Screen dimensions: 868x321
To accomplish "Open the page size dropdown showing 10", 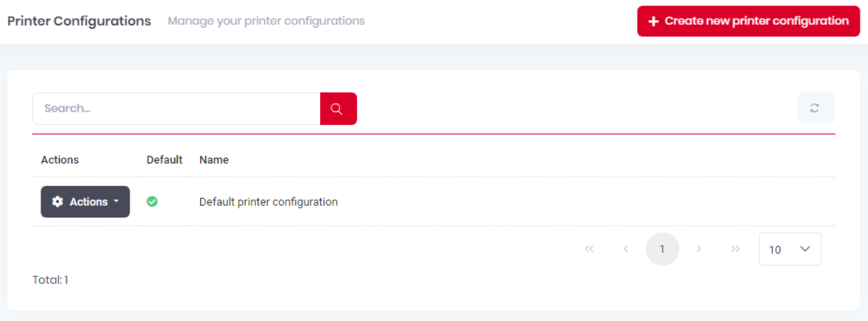I will (790, 249).
